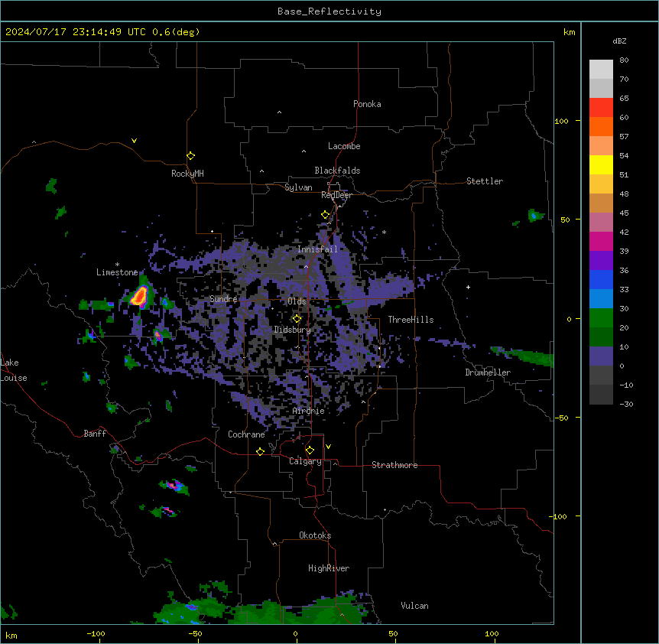
Task: Select the slate 0-10 dBZ legend swatch
Action: tap(601, 356)
